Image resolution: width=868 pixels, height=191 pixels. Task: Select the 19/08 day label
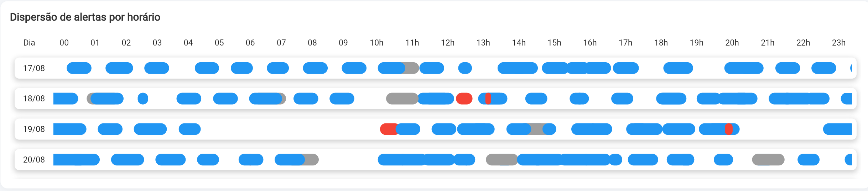tap(34, 129)
